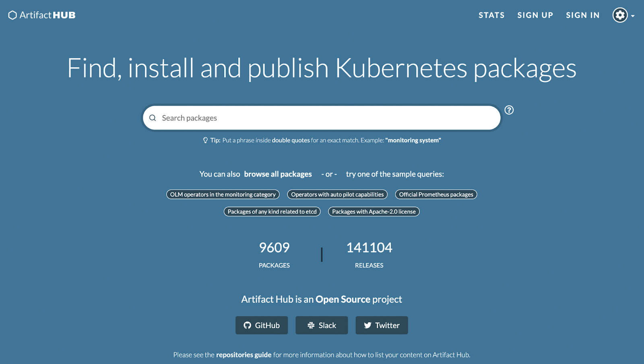Click Packages with Apache-2.0 license chip

coord(374,211)
